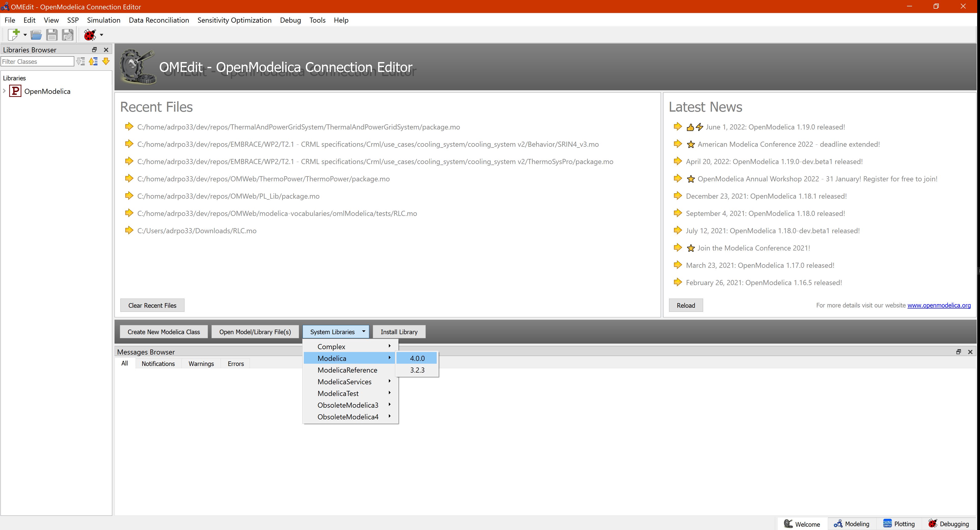Select Modelica version 4.0.0 from the submenu
The image size is (980, 530).
click(x=417, y=358)
